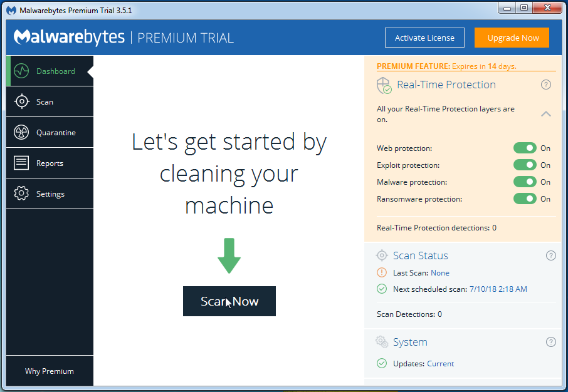Image resolution: width=568 pixels, height=392 pixels.
Task: Collapse the Real-Time Protection details
Action: 546,114
